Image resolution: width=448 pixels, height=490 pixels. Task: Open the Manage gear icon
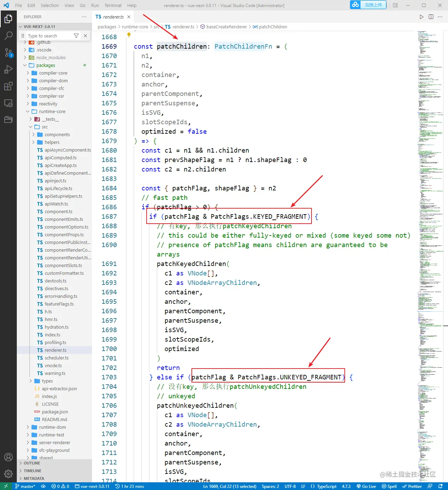[x=8, y=474]
